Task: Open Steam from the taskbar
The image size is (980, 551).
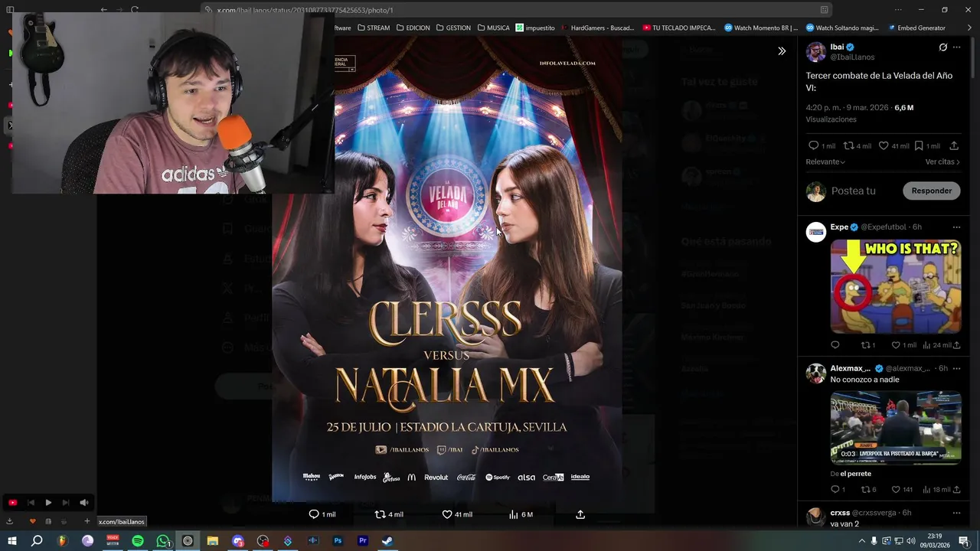Action: tap(387, 541)
